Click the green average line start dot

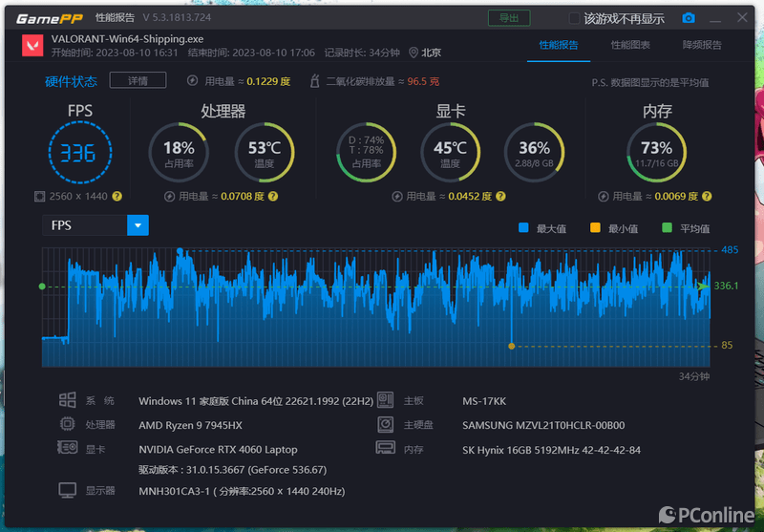pyautogui.click(x=42, y=287)
